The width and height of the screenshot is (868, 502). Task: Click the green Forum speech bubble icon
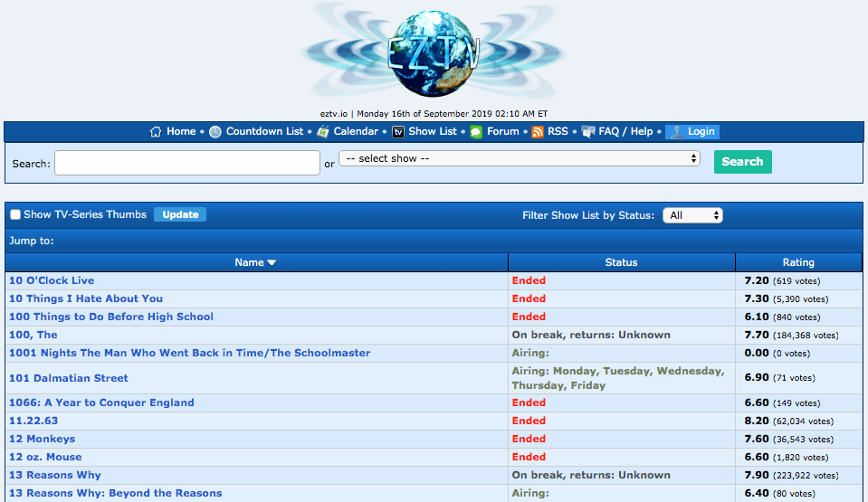(476, 132)
